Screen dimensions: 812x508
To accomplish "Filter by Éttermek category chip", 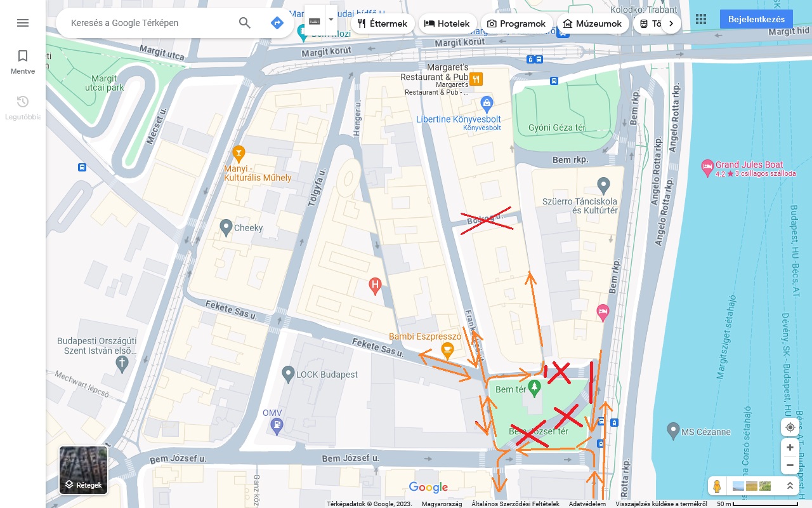I will click(x=383, y=23).
